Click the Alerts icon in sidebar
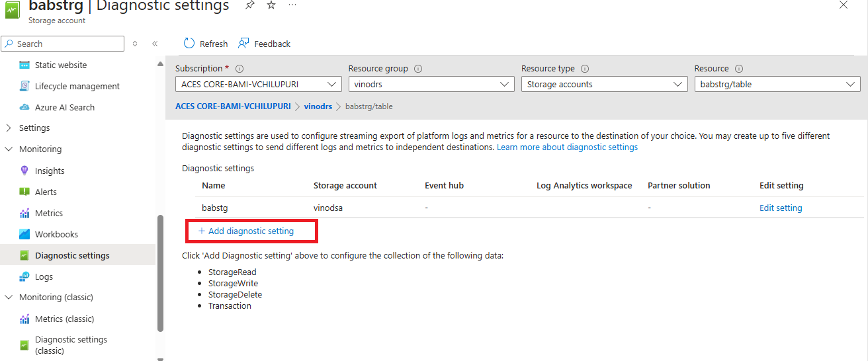Screen dimensions: 868x361 click(24, 192)
